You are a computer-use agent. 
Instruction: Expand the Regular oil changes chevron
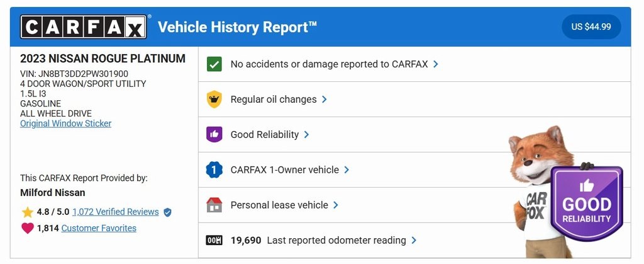(325, 99)
